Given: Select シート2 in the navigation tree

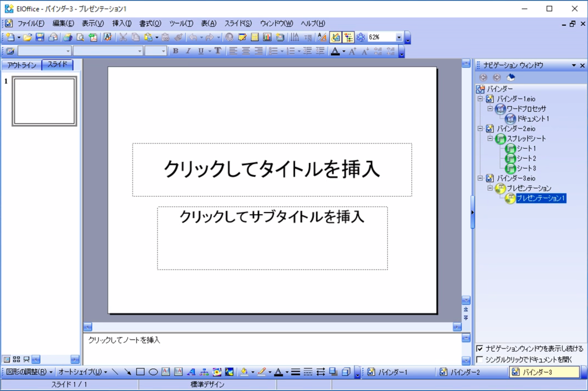Looking at the screenshot, I should [526, 158].
